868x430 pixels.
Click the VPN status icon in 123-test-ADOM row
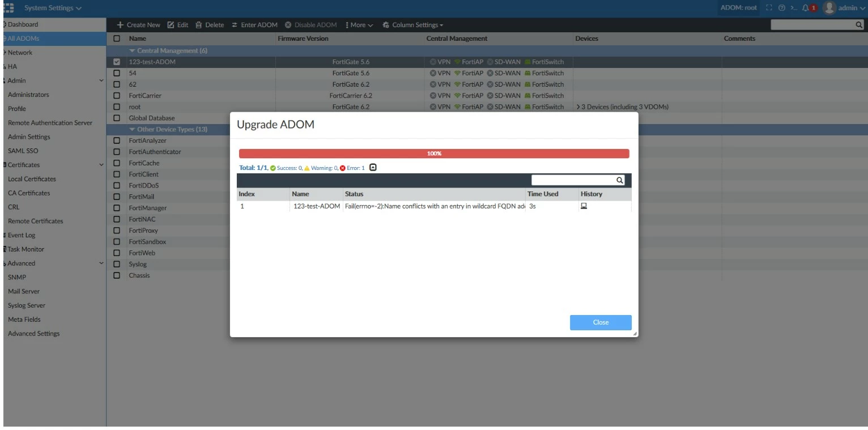[433, 62]
